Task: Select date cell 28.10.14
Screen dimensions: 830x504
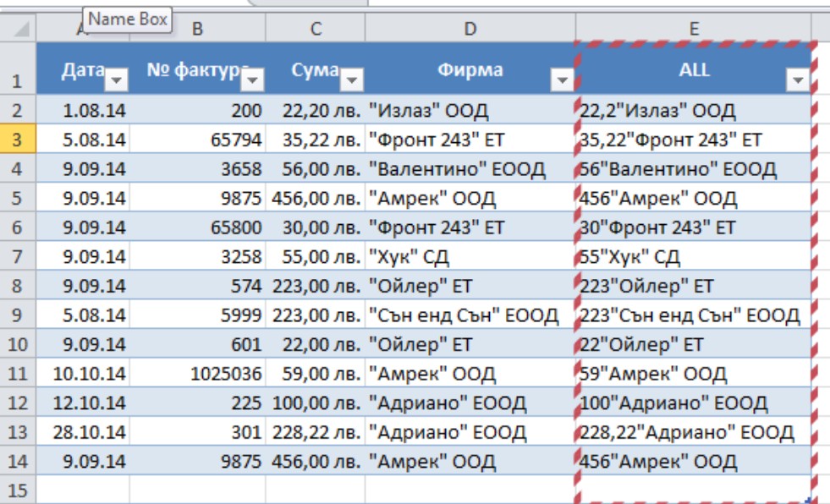Action: [83, 431]
